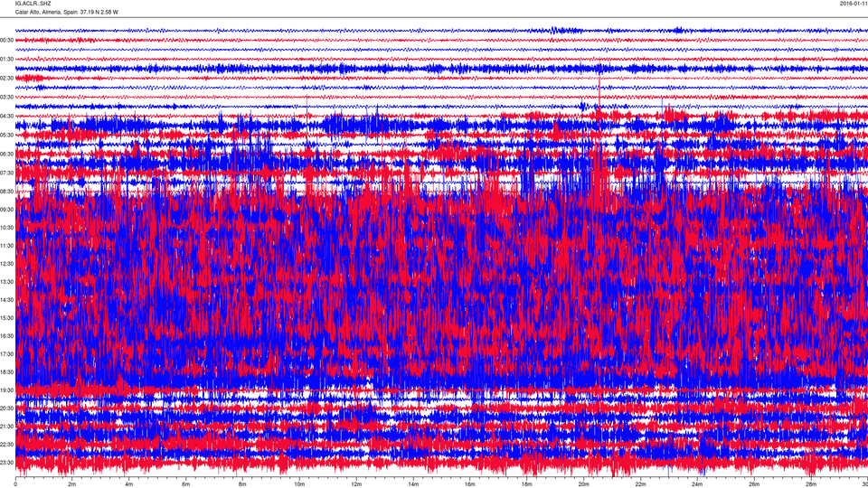Select the 07:30 time label
Viewport: 868px width, 488px height.
(6, 173)
